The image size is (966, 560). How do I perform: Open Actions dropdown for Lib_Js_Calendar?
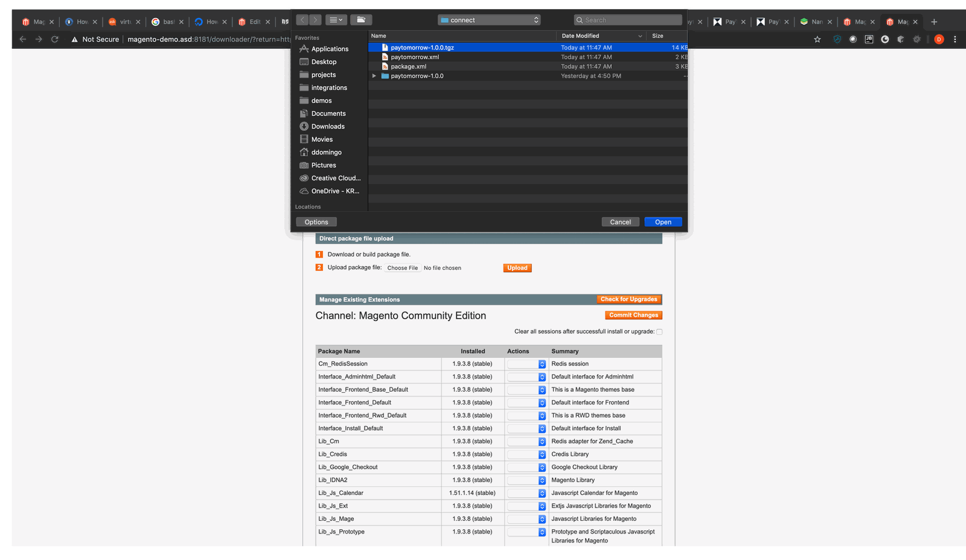(x=526, y=494)
